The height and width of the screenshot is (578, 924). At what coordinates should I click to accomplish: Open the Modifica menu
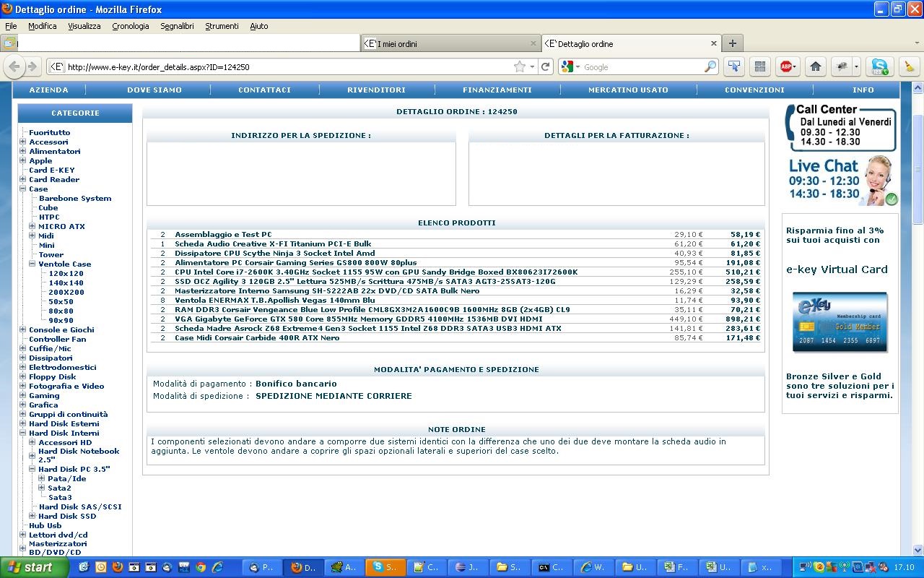point(42,26)
